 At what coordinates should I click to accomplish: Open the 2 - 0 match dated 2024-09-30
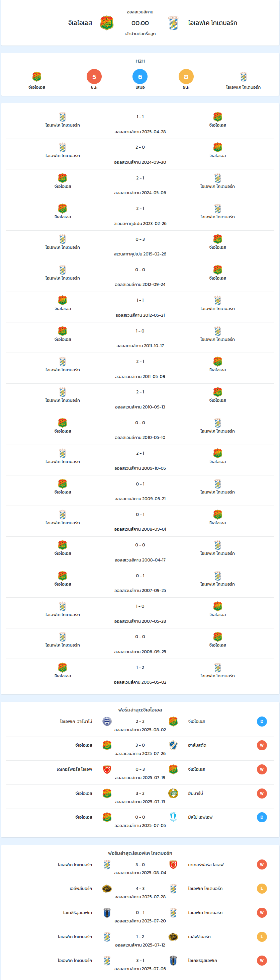140,154
